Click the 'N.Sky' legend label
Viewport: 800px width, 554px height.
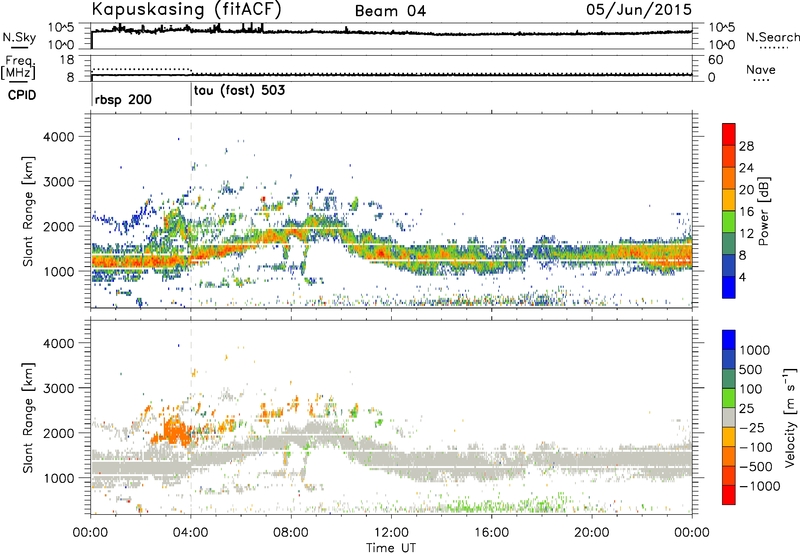click(19, 37)
